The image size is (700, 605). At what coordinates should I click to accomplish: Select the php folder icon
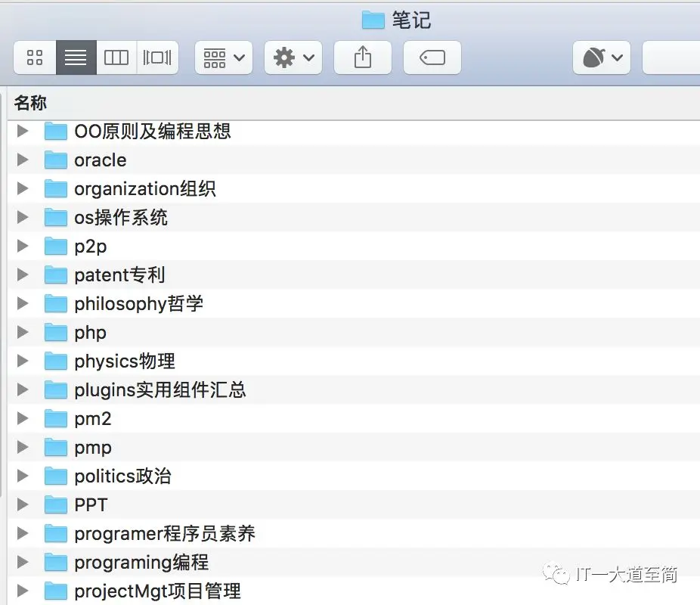(56, 332)
